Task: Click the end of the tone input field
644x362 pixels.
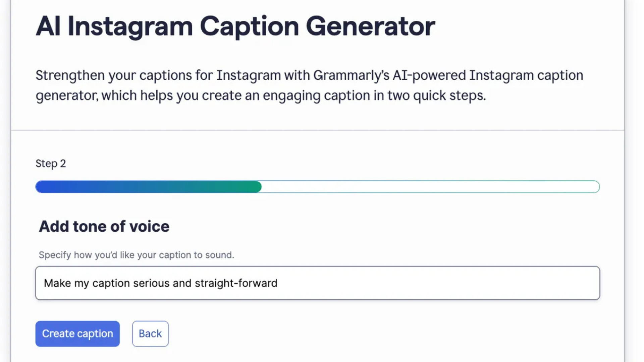Action: coord(570,283)
